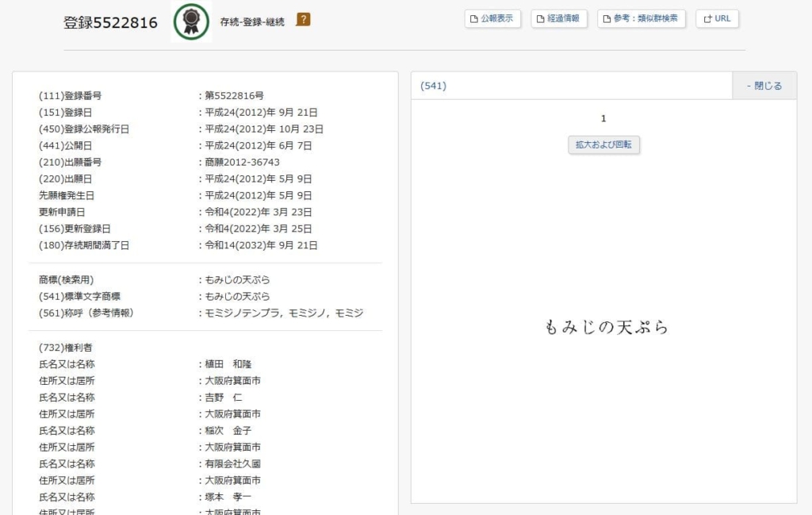The width and height of the screenshot is (812, 515).
Task: Click application number 商願2012-36743
Action: coord(242,163)
